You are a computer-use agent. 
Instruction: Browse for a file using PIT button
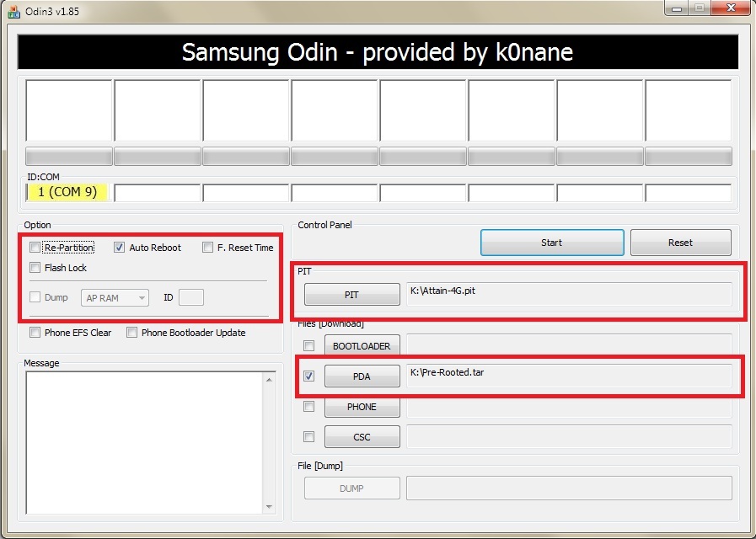(351, 295)
